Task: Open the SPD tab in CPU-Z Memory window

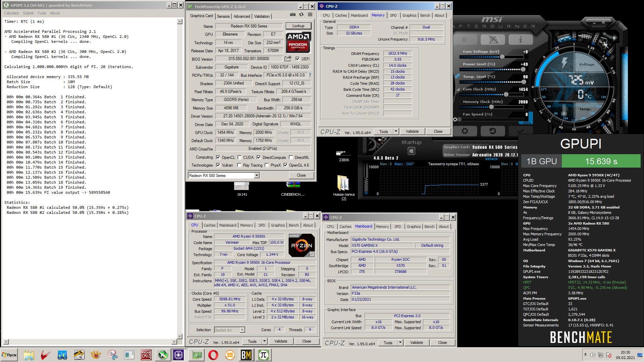Action: (393, 15)
